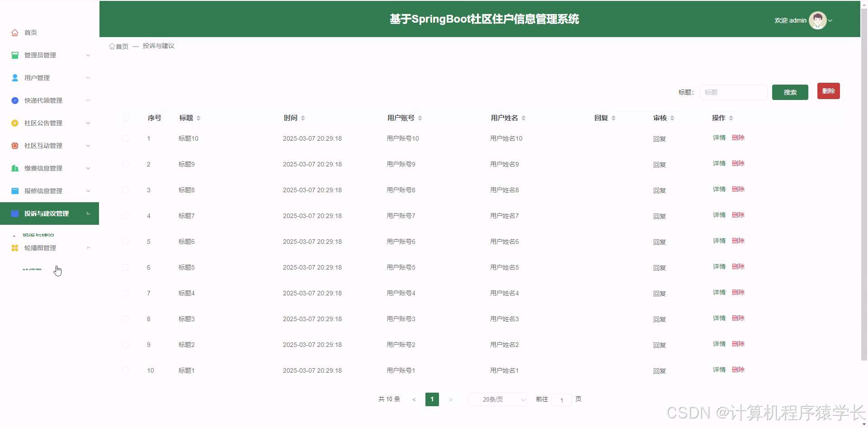868x427 pixels.
Task: Open the 20条/页 page size dropdown
Action: click(x=497, y=399)
